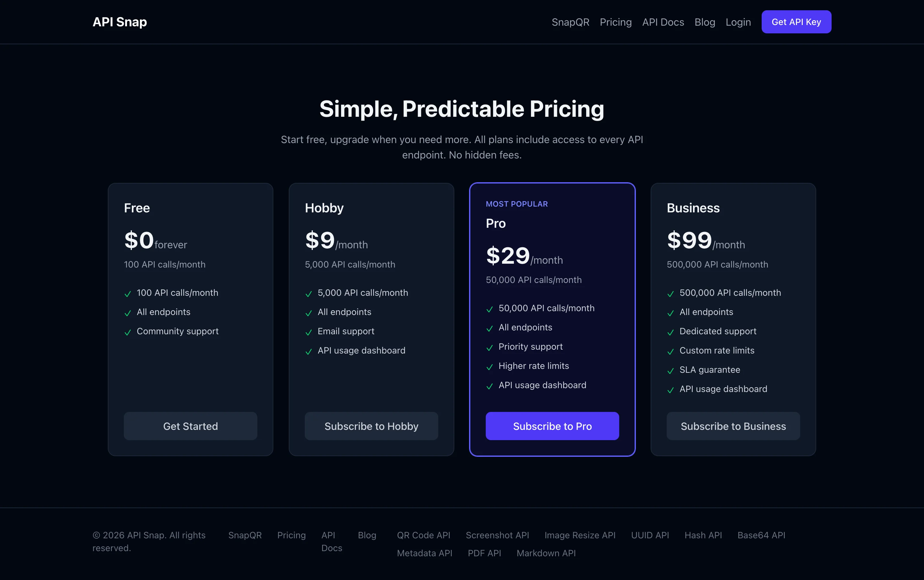This screenshot has width=924, height=580.
Task: Open QR Code API footer link
Action: [x=424, y=535]
